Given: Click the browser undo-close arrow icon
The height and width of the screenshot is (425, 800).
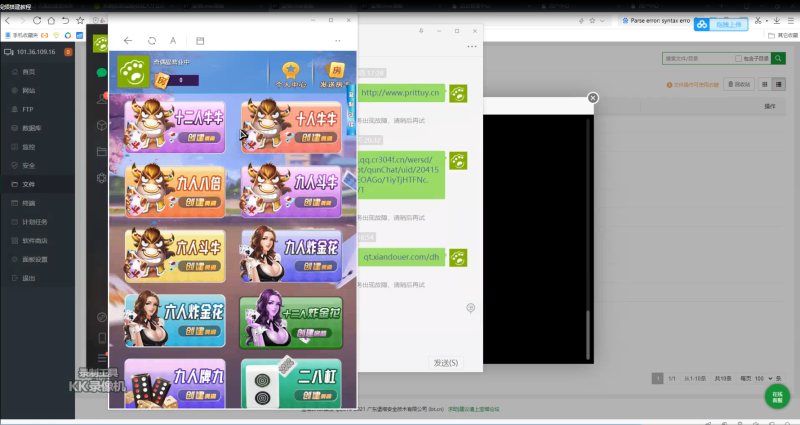Looking at the screenshot, I should (66, 21).
